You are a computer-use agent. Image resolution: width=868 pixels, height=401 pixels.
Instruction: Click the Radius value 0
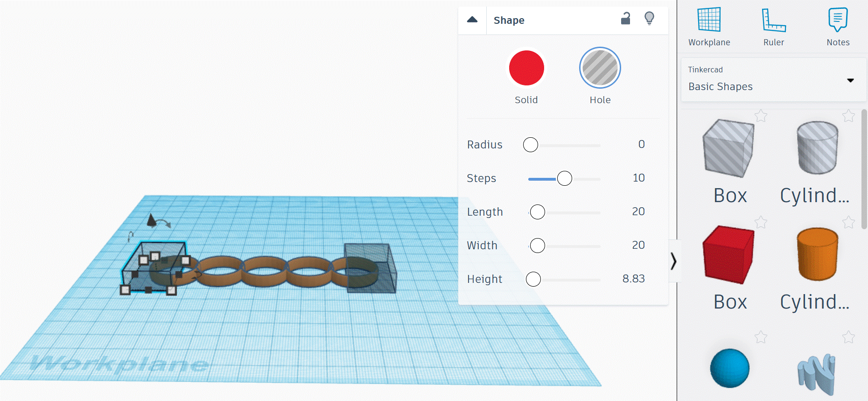pos(642,144)
